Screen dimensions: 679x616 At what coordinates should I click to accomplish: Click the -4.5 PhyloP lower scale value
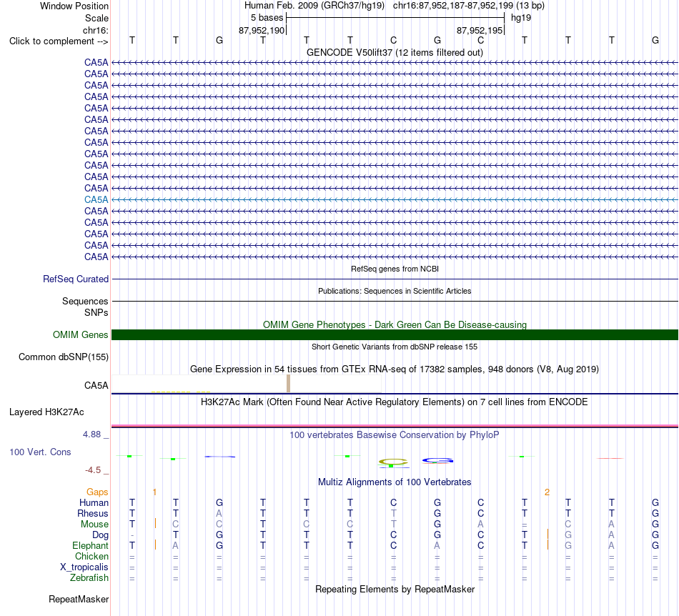(x=93, y=470)
